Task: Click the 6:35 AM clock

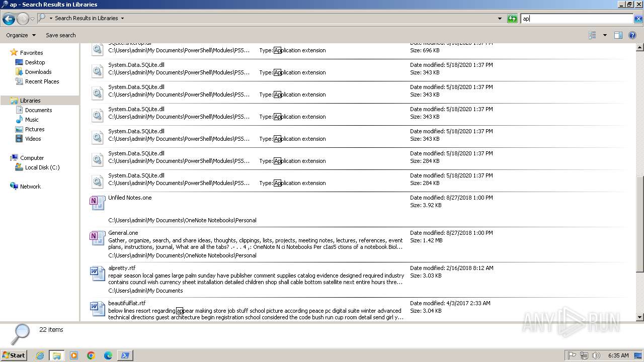Action: 618,355
